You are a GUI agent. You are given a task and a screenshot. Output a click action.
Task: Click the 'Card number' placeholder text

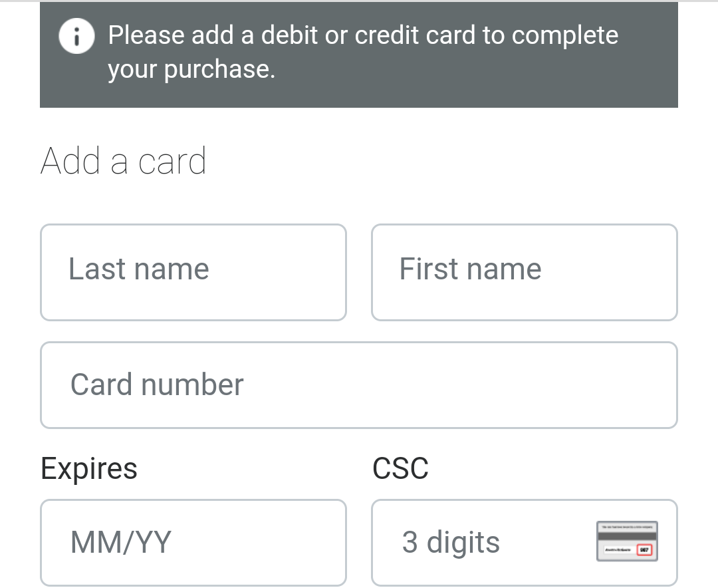(x=157, y=385)
